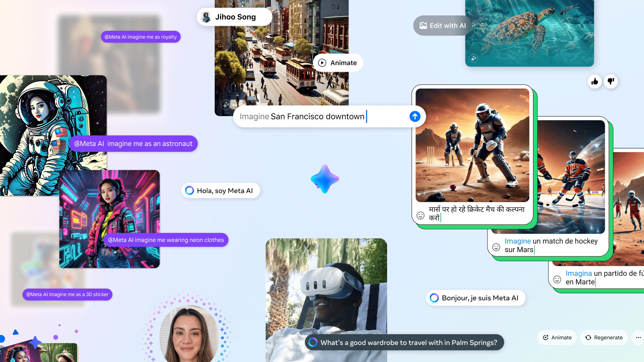Toggle the Meta AI logo on Bonjour card
The height and width of the screenshot is (362, 644).
434,298
